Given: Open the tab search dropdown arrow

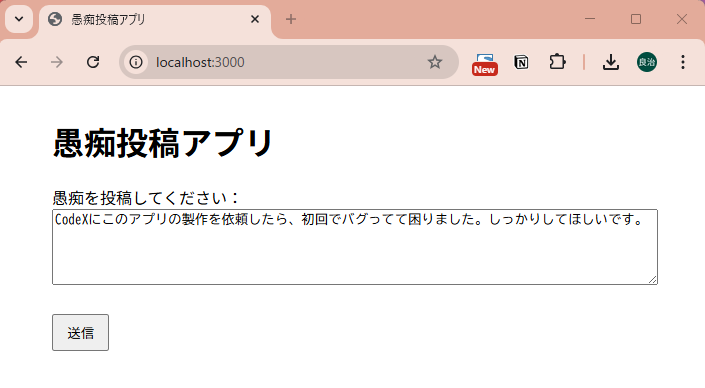Looking at the screenshot, I should point(19,19).
